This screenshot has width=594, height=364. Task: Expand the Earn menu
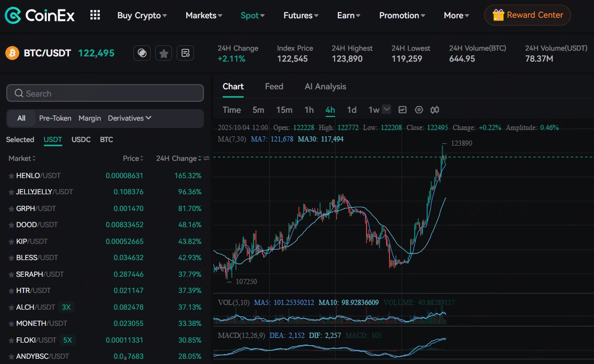[349, 16]
